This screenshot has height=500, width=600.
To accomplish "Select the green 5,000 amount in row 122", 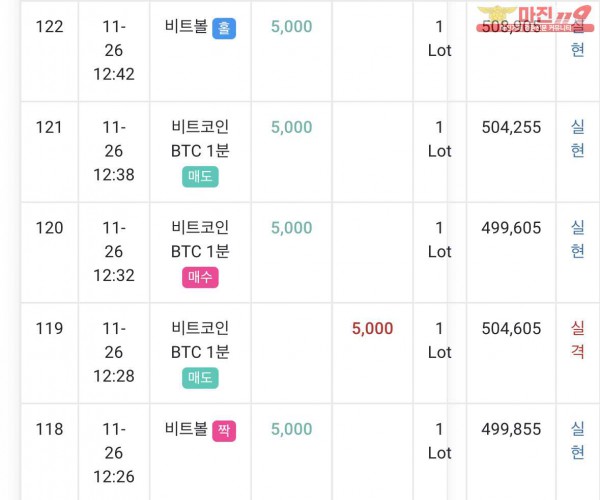I will 292,27.
